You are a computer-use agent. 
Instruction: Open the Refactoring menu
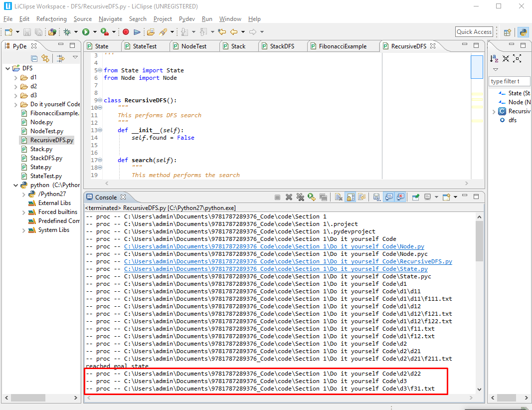[x=51, y=19]
